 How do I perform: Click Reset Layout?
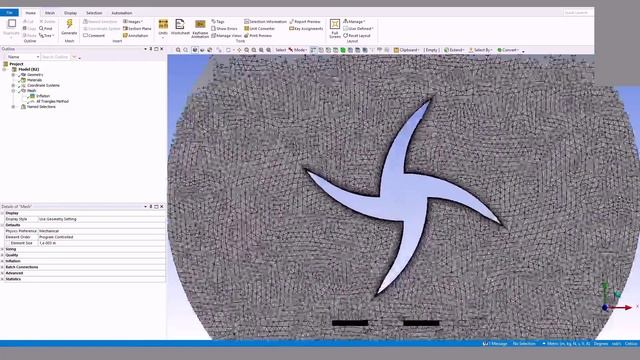pos(357,36)
